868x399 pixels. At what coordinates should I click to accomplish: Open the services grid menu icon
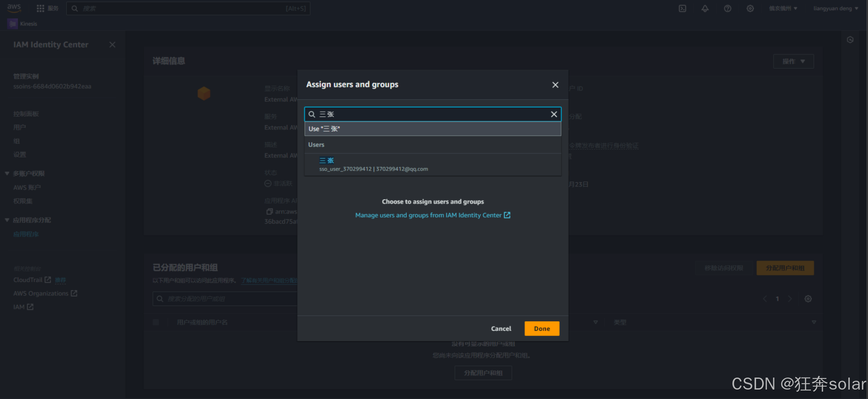40,9
